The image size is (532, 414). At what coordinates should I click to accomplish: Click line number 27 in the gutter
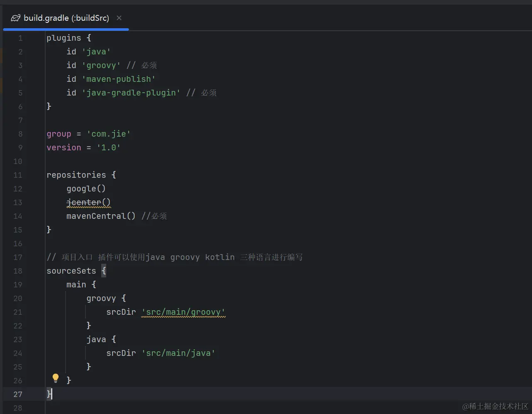[18, 394]
